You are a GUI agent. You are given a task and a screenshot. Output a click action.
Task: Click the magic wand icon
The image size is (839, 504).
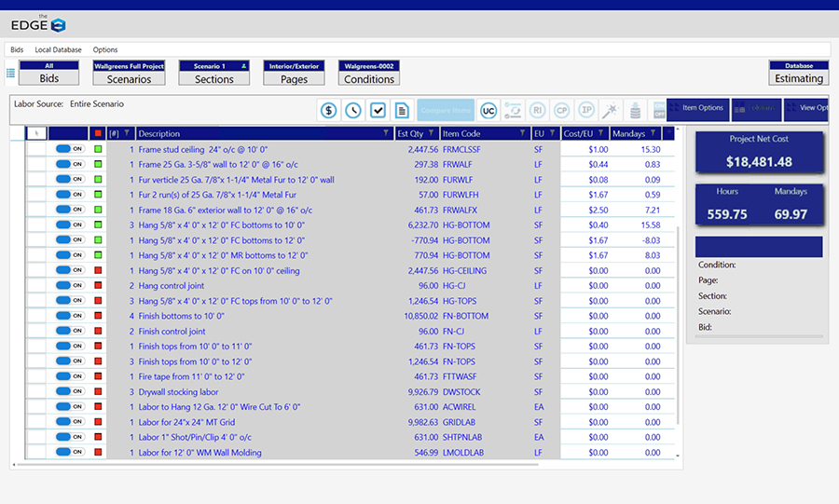tap(611, 110)
